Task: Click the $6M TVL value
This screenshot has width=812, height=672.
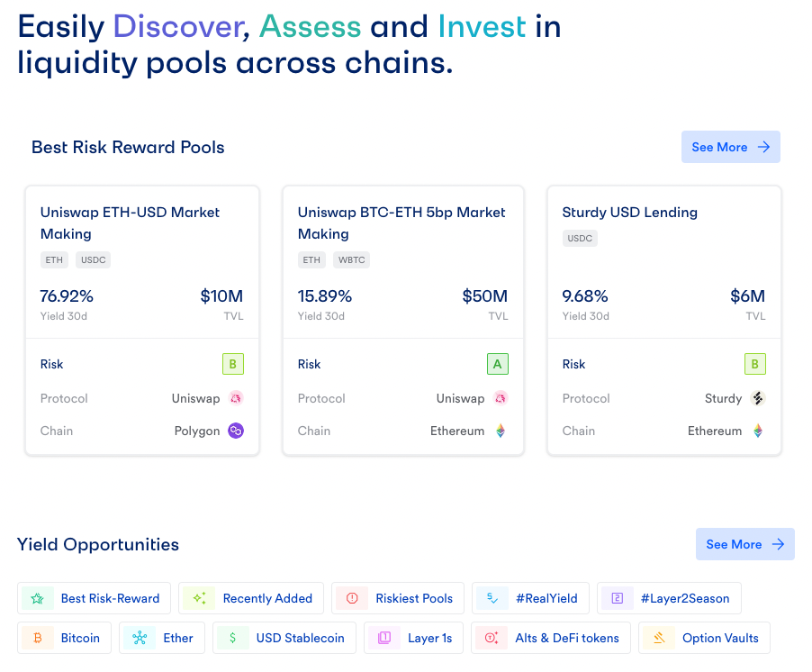Action: pos(748,295)
